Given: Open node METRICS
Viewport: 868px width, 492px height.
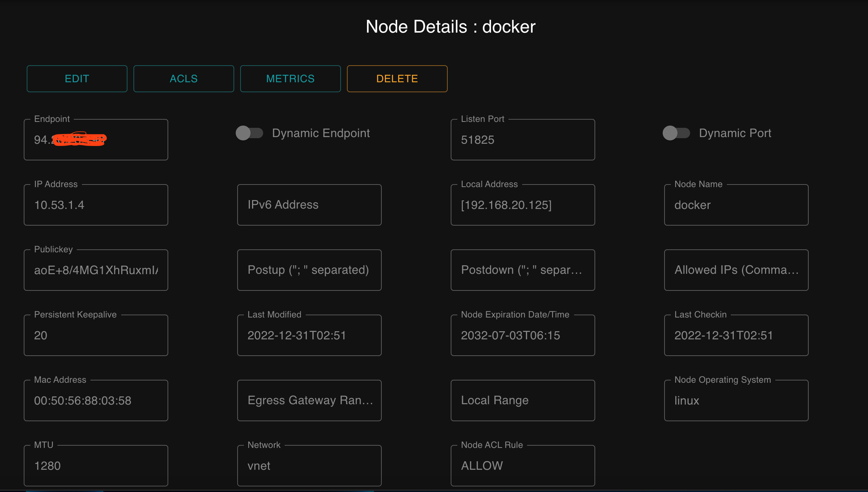Looking at the screenshot, I should pyautogui.click(x=291, y=79).
